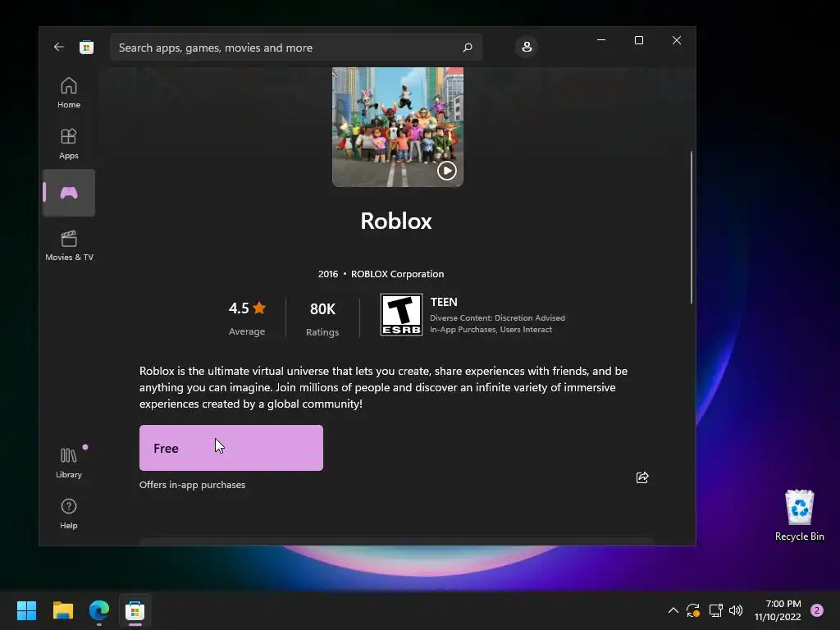
Task: Open the clock showing 7:00 PM
Action: (x=778, y=610)
